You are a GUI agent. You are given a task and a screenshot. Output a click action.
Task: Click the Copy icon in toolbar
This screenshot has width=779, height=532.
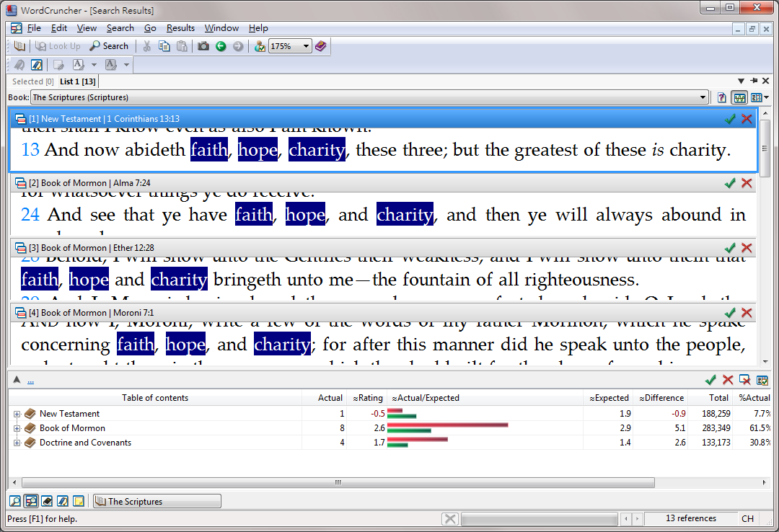click(164, 46)
